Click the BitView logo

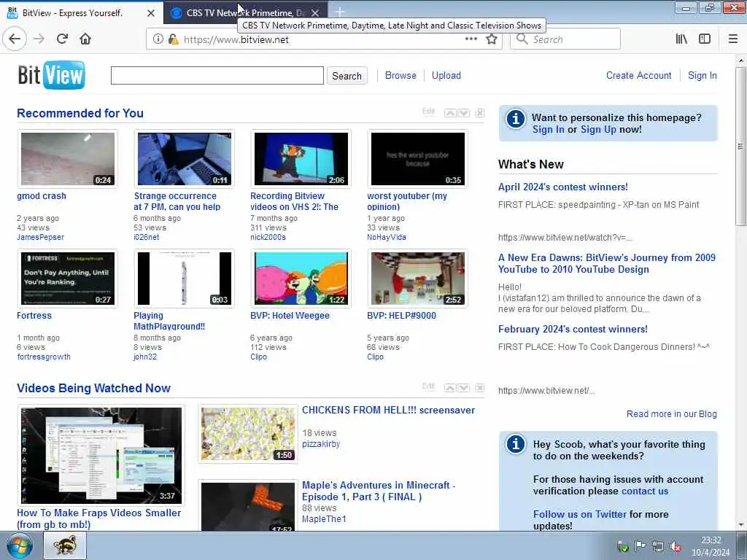pos(52,75)
